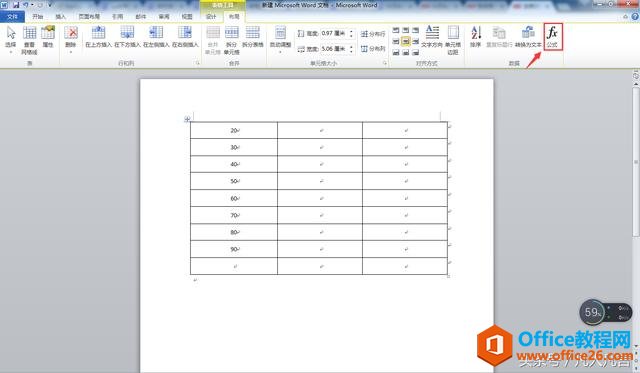
Task: Open Cell Size group dialog launcher
Action: coord(384,63)
